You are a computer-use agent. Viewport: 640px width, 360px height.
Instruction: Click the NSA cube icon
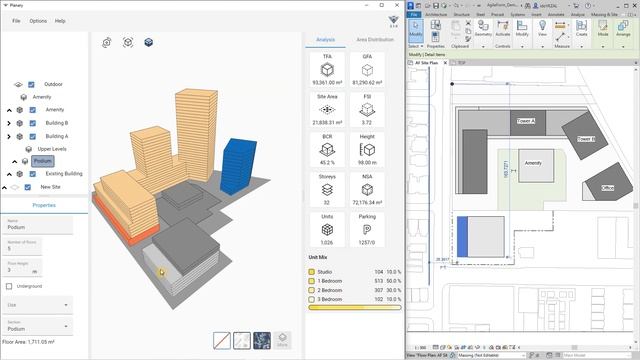[367, 190]
